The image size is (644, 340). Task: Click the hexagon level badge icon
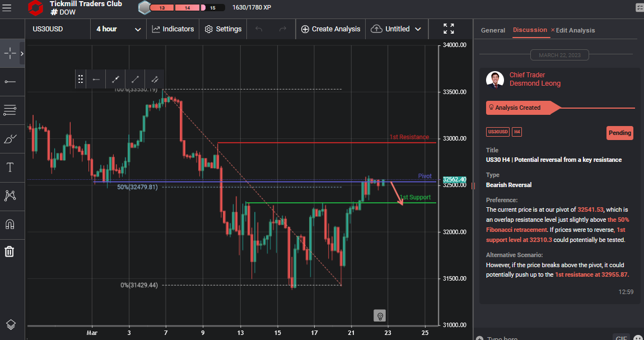click(144, 7)
